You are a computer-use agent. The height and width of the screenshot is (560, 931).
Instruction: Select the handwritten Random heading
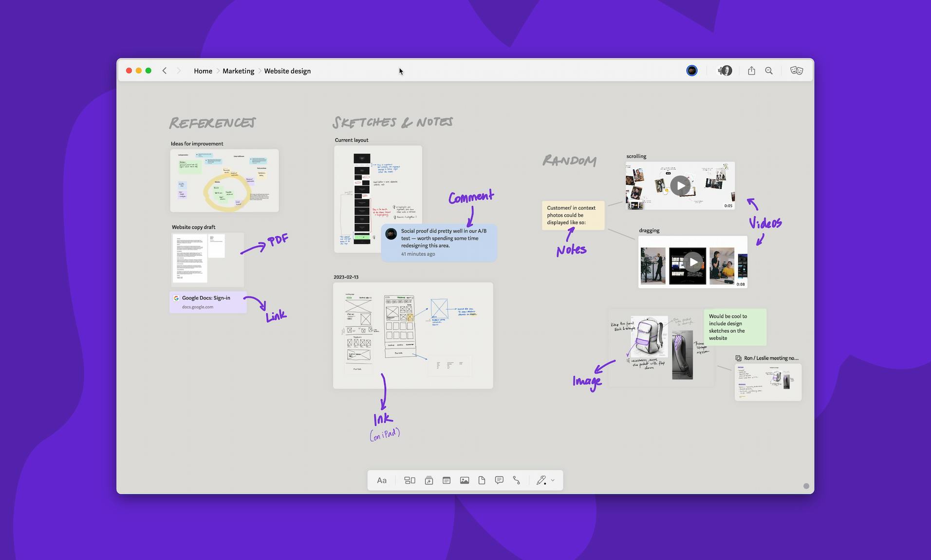[570, 161]
